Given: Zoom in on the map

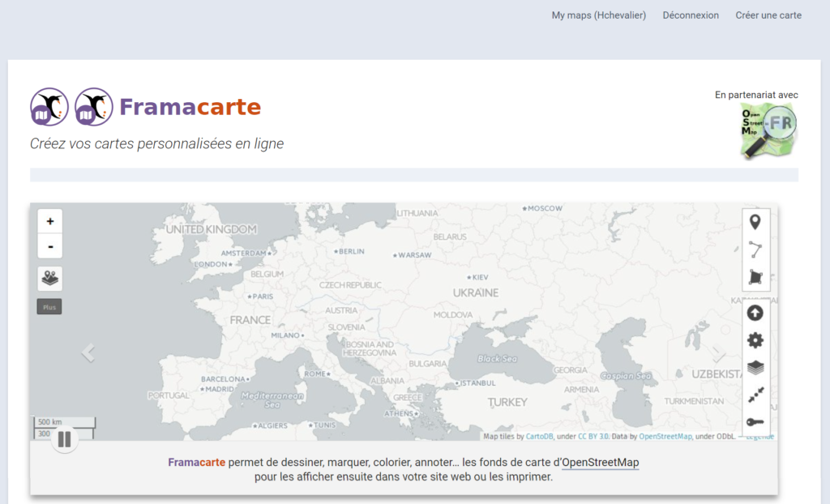Looking at the screenshot, I should (x=49, y=221).
